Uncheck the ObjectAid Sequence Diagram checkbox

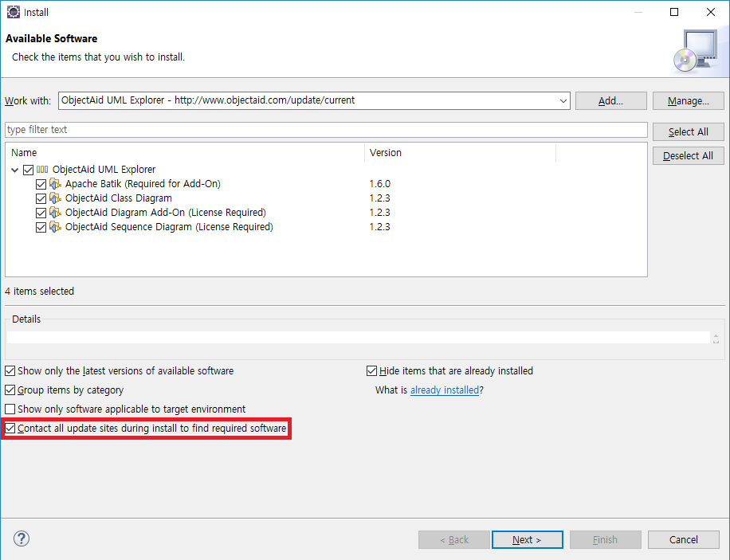click(x=41, y=228)
